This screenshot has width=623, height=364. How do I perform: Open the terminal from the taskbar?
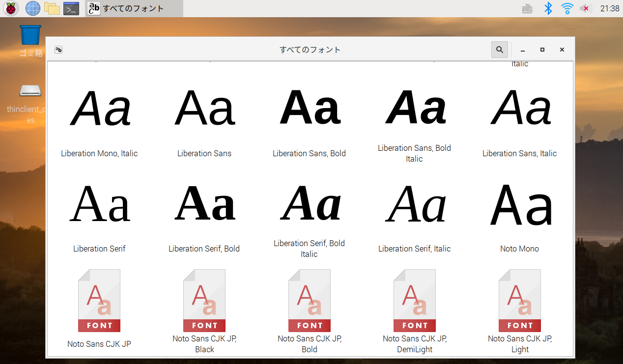point(71,8)
